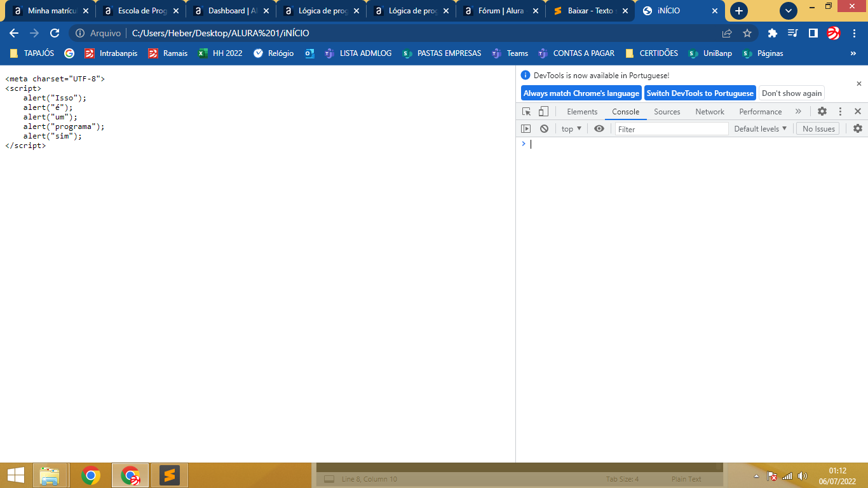Show the console sidebar icon
Viewport: 868px width, 488px height.
pos(526,128)
